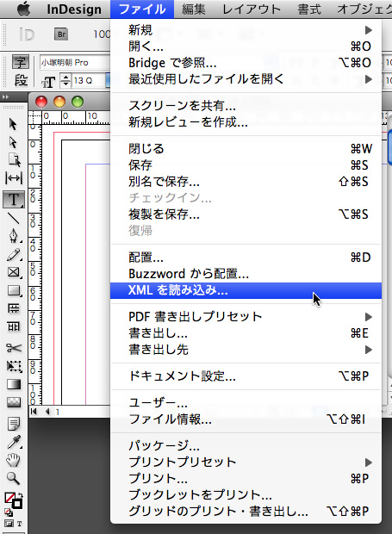Screen dimensions: 392x534
Task: Choose 開く... from the file menu
Action: pyautogui.click(x=246, y=47)
